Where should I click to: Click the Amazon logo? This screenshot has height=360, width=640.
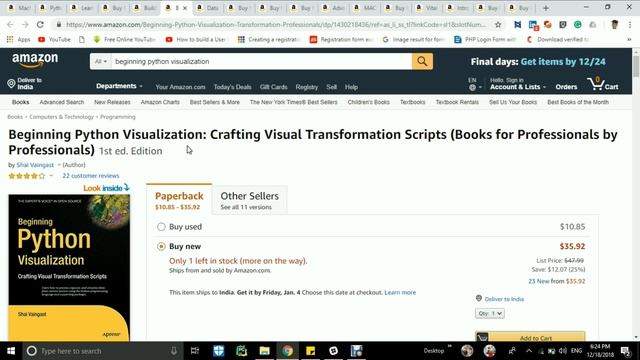[x=35, y=60]
